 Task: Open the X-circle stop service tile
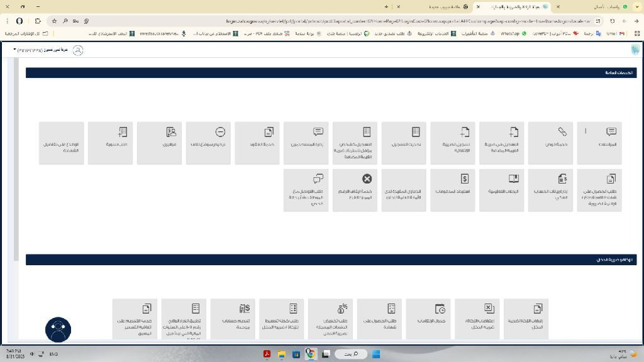point(355,190)
